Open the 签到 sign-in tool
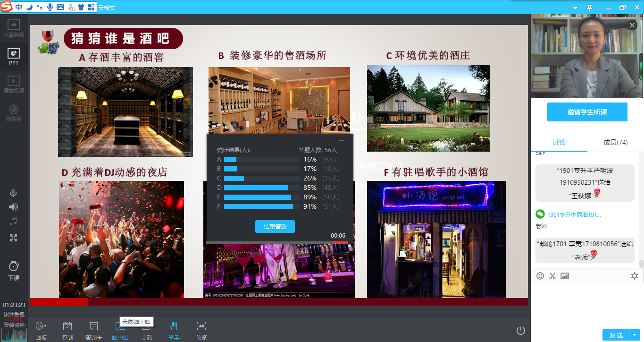This screenshot has width=644, height=342. click(x=67, y=330)
